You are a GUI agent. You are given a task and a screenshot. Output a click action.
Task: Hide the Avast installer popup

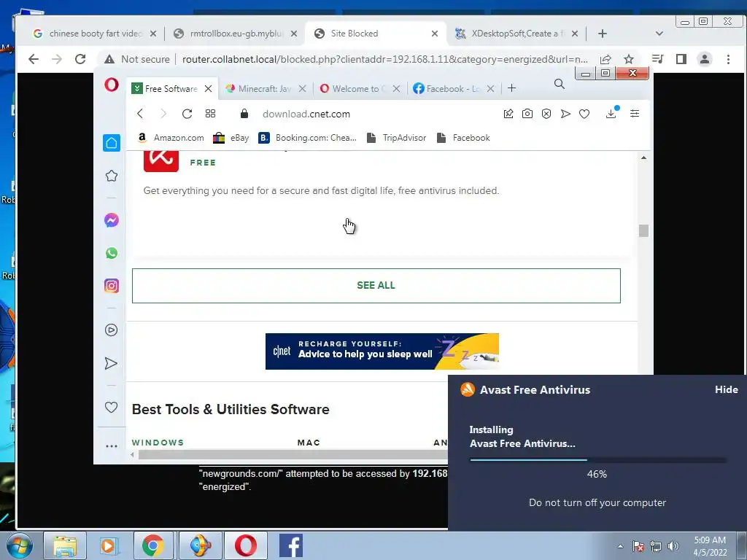pyautogui.click(x=726, y=389)
